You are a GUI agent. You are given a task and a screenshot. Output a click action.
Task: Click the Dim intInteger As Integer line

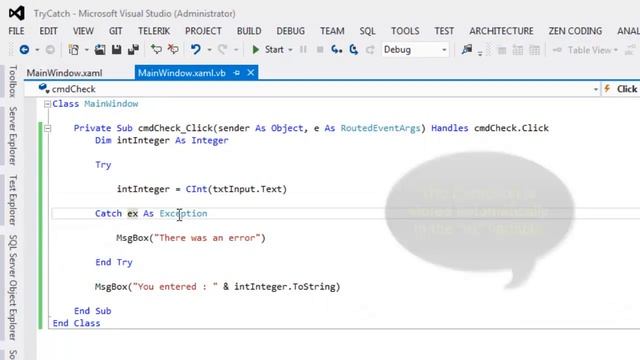(x=162, y=140)
